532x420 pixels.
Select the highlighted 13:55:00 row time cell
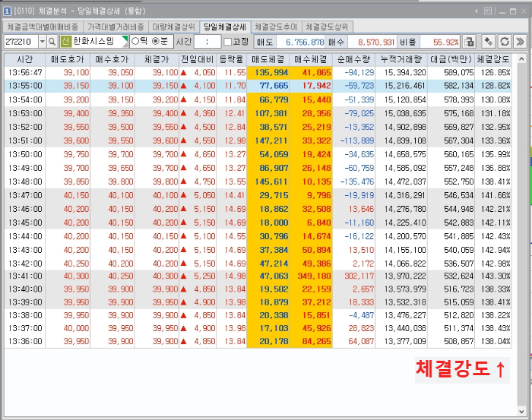pos(25,86)
